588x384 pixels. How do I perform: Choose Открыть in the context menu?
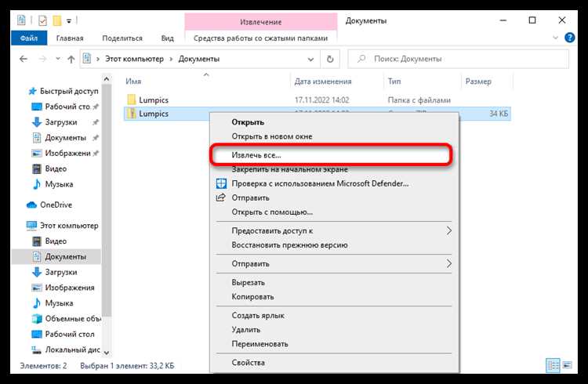[x=248, y=122]
